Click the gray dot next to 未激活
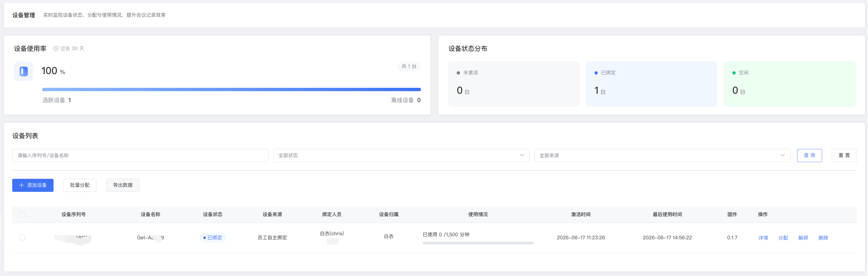 458,73
